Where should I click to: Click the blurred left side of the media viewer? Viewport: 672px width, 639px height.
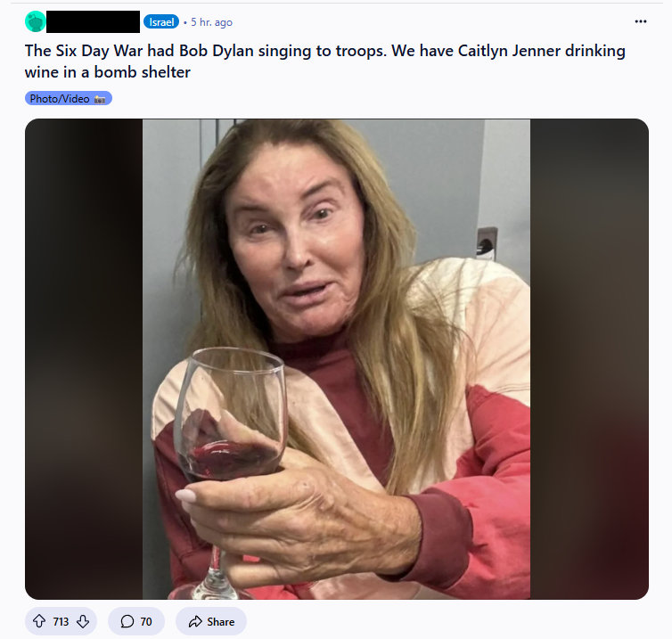pos(84,359)
